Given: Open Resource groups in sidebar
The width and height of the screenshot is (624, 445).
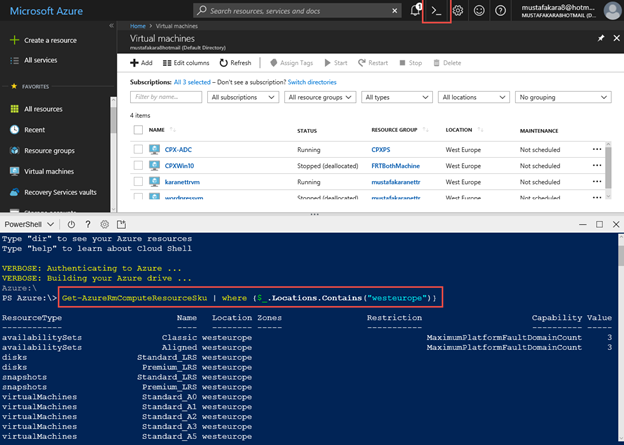Looking at the screenshot, I should click(x=42, y=150).
